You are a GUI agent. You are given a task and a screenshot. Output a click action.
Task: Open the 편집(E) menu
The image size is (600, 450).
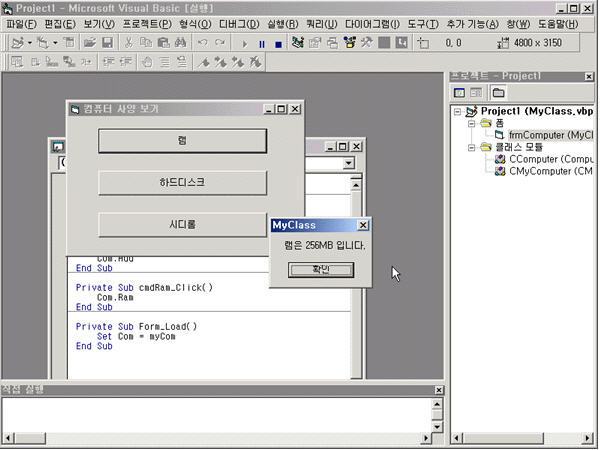point(60,24)
